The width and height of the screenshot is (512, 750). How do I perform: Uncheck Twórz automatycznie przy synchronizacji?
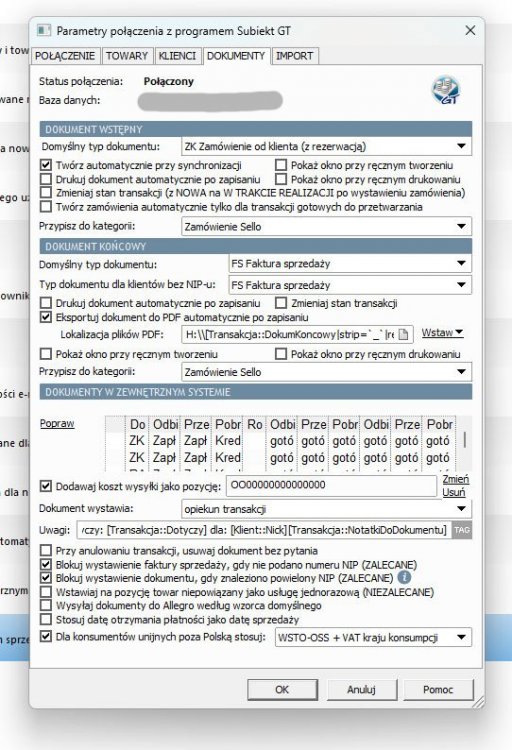(x=46, y=165)
